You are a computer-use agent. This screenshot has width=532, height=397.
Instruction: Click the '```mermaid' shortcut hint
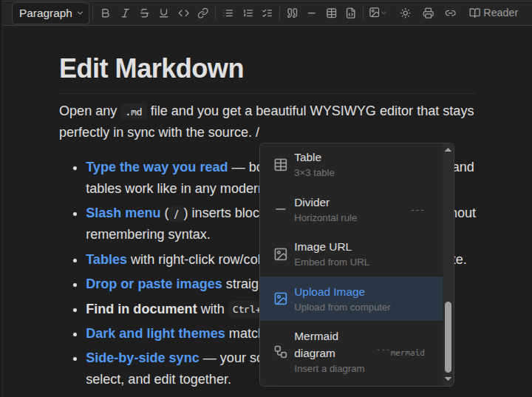click(400, 353)
